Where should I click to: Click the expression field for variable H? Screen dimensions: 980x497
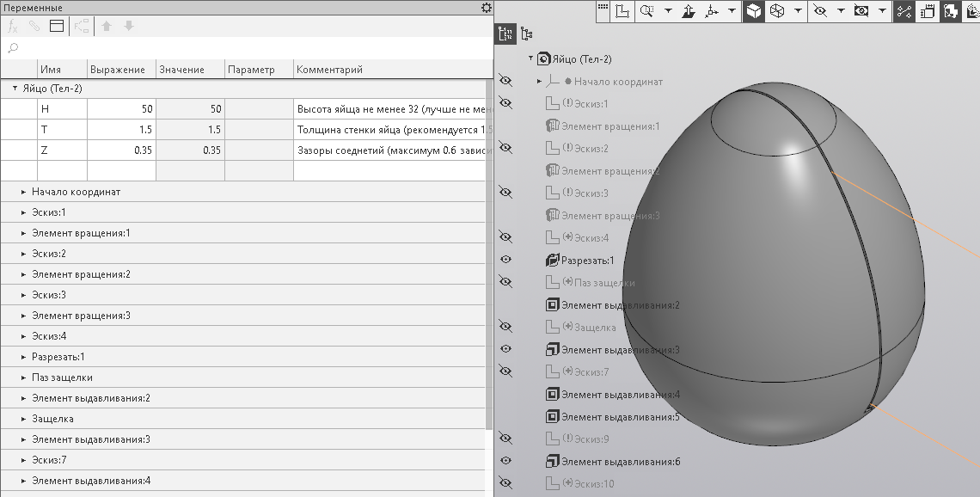pos(121,109)
